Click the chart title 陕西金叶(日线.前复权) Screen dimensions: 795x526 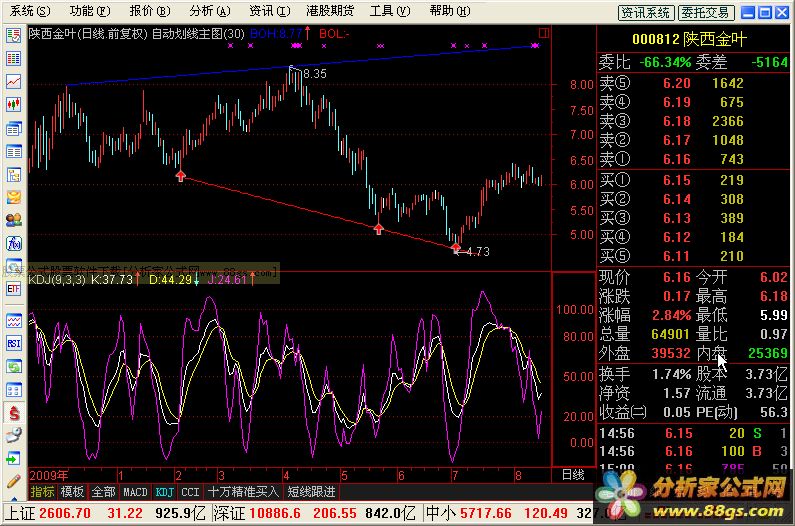point(88,33)
